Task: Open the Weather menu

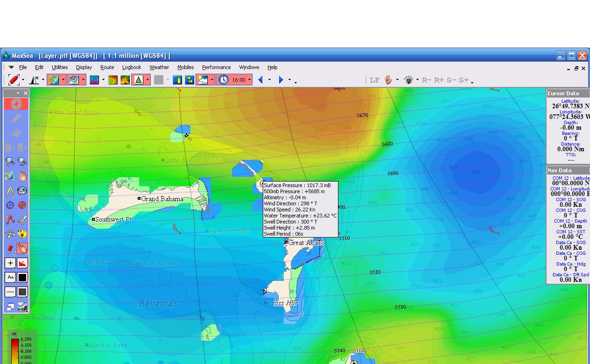Action: (159, 67)
